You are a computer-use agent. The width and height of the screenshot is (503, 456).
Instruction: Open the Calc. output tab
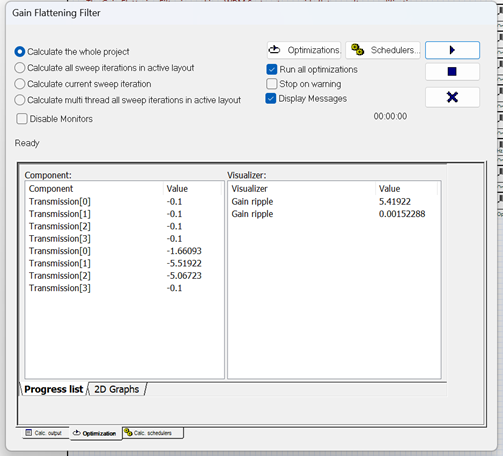point(44,433)
